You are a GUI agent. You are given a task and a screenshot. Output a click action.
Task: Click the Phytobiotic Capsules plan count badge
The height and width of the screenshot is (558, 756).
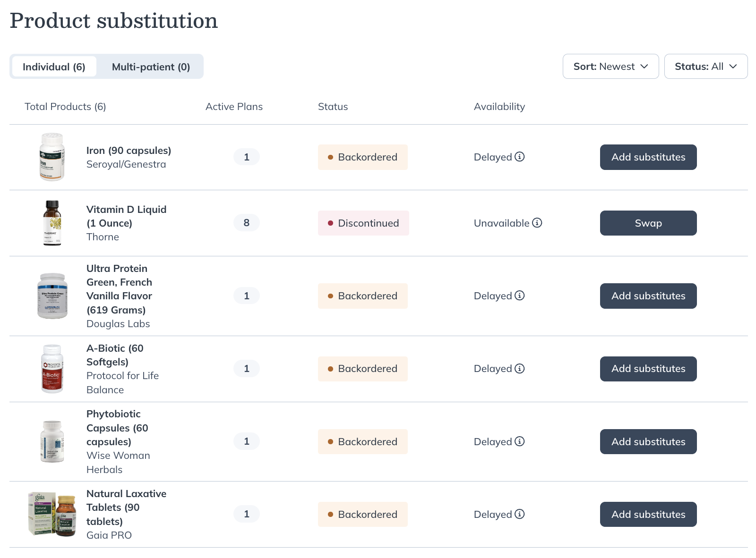[246, 441]
